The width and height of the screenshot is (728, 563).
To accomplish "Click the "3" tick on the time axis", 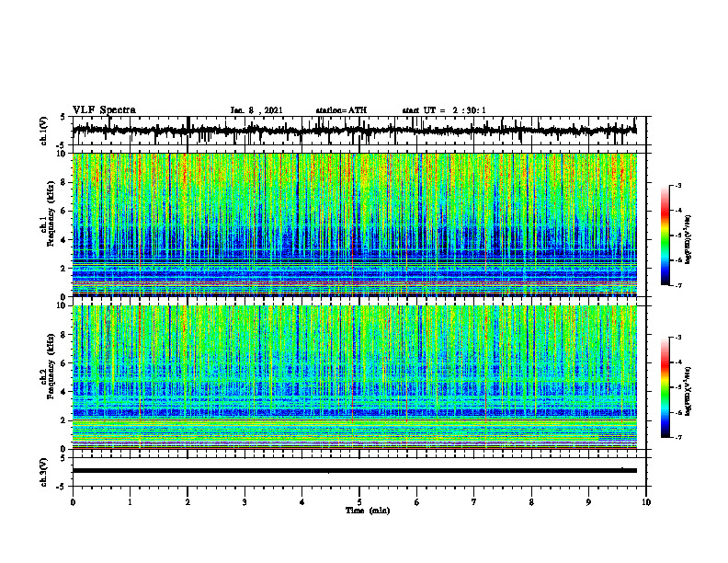I will 245,502.
